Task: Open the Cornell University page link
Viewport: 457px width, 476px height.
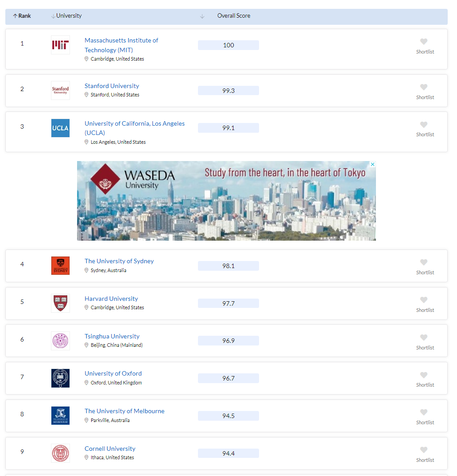Action: [x=110, y=449]
